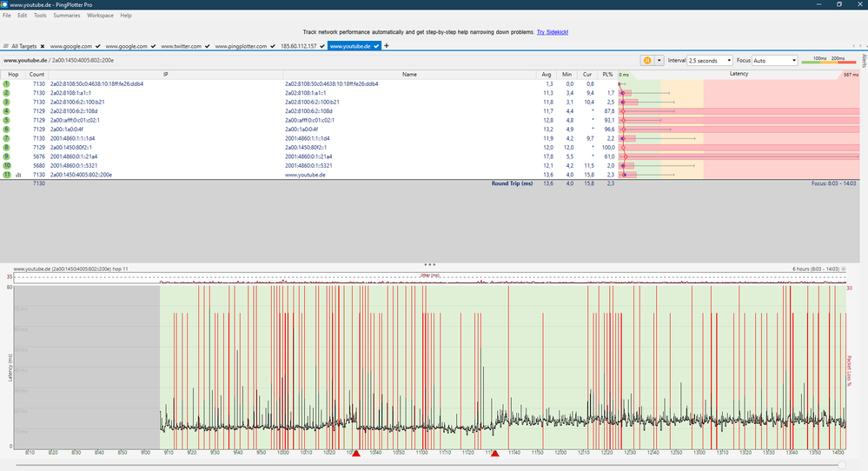868x471 pixels.
Task: Click the checkmark on the www.twitter.com tab
Action: tap(208, 46)
